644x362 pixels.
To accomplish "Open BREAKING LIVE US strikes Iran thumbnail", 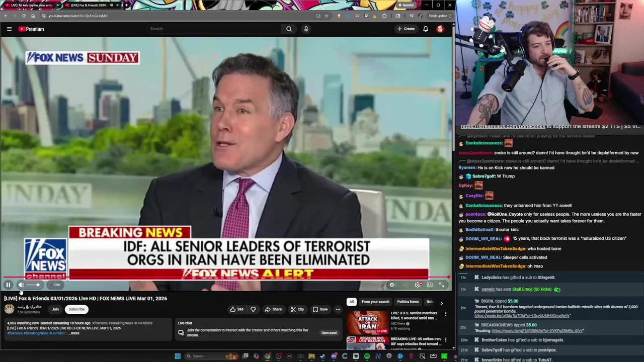I will pyautogui.click(x=367, y=343).
